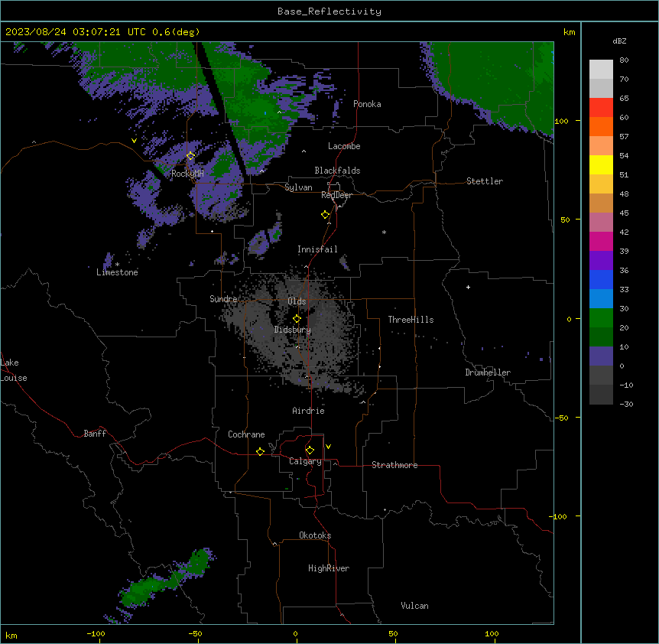Click the Base_Reflectivity title

[x=329, y=11]
